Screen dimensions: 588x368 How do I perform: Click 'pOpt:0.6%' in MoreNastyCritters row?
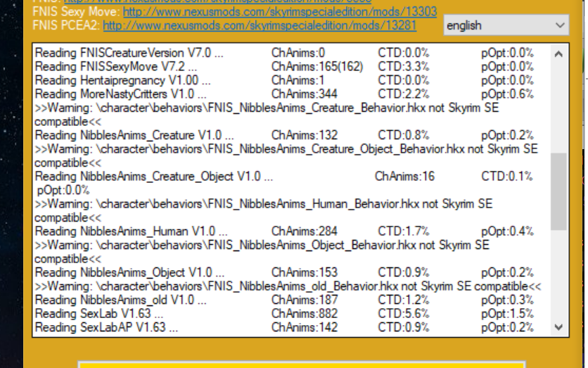pos(507,94)
